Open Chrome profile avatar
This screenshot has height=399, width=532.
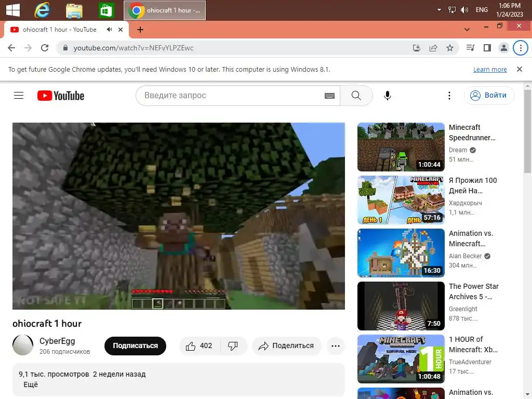pyautogui.click(x=504, y=48)
